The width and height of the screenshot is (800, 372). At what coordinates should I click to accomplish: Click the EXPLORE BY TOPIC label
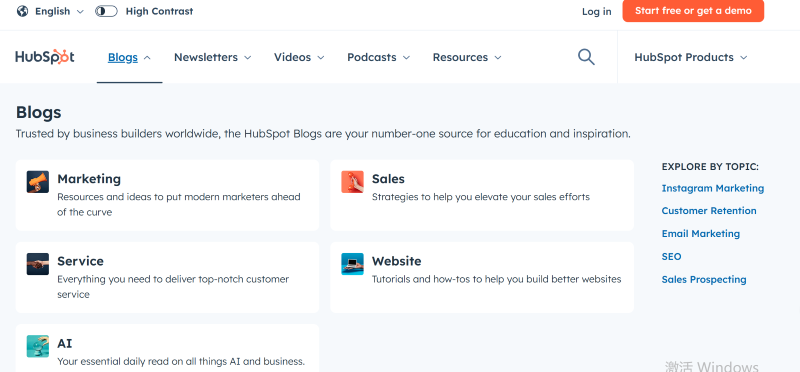coord(710,167)
